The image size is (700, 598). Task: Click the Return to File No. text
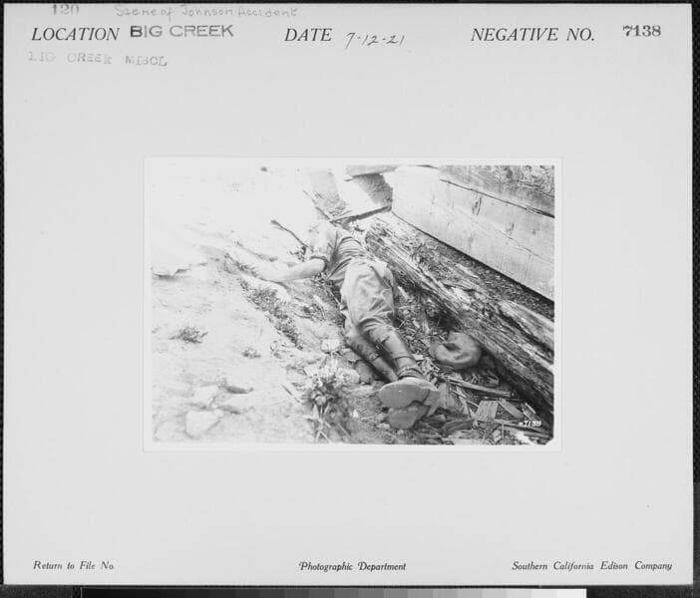tap(74, 566)
